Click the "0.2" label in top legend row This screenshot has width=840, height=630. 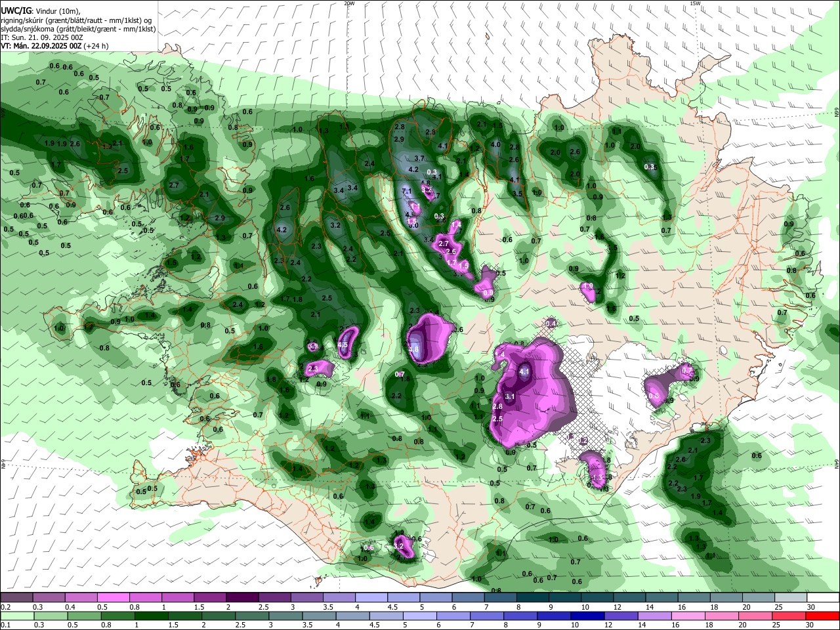coord(5,607)
